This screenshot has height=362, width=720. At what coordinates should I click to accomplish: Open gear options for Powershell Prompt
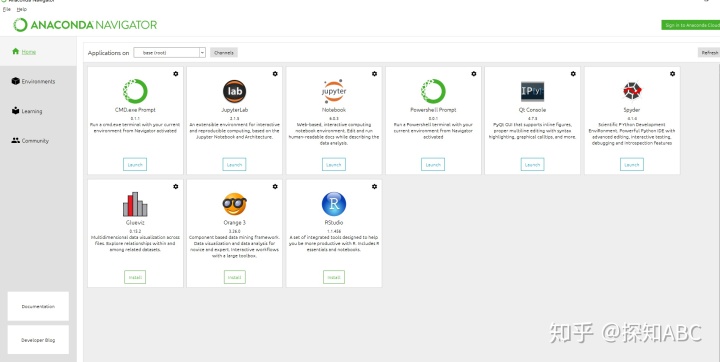473,74
